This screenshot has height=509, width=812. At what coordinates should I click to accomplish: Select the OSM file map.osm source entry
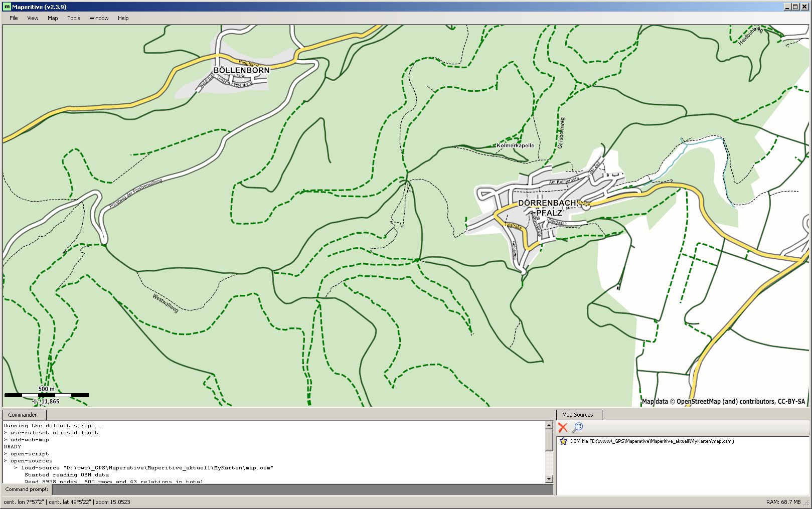tap(651, 441)
